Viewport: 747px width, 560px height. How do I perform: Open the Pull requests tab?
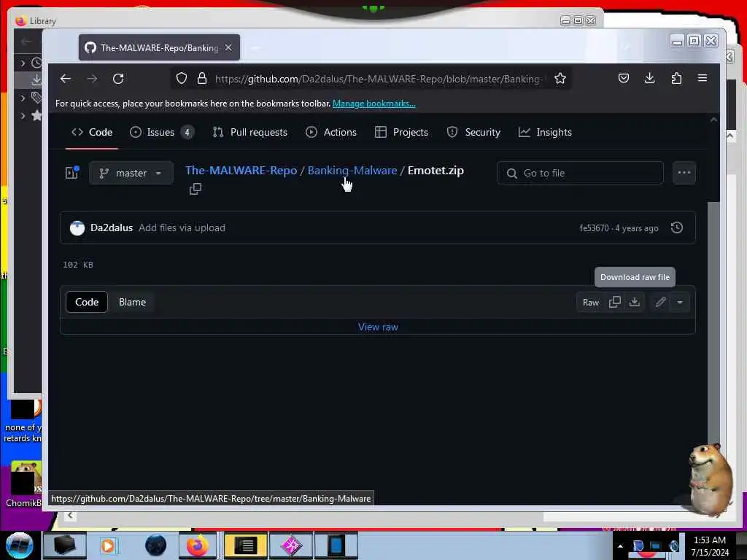[250, 133]
